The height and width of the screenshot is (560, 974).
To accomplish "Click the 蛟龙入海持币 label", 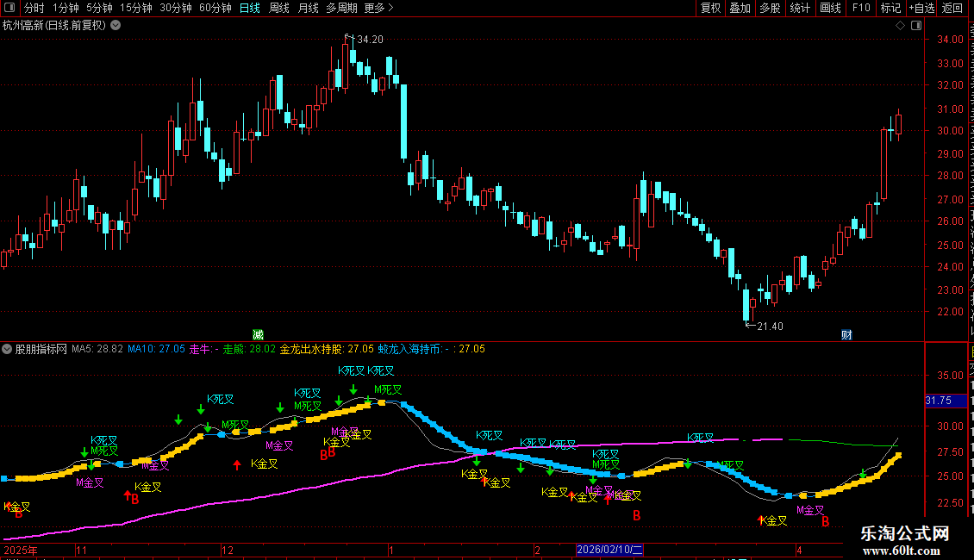I will click(x=409, y=349).
